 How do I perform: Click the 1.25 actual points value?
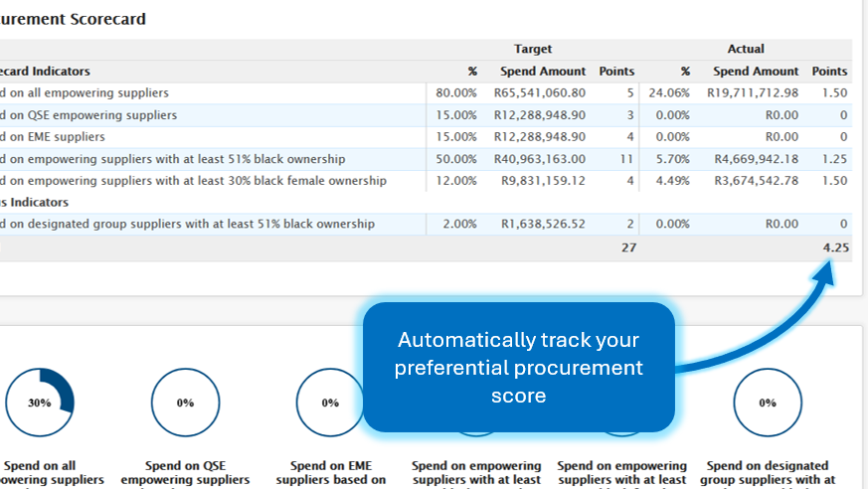pyautogui.click(x=835, y=159)
